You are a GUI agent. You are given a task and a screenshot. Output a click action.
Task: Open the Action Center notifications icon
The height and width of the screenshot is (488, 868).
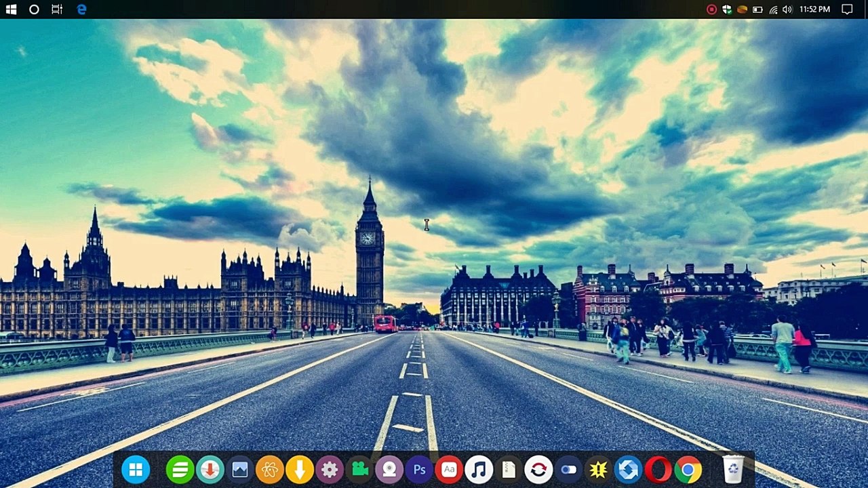coord(847,9)
